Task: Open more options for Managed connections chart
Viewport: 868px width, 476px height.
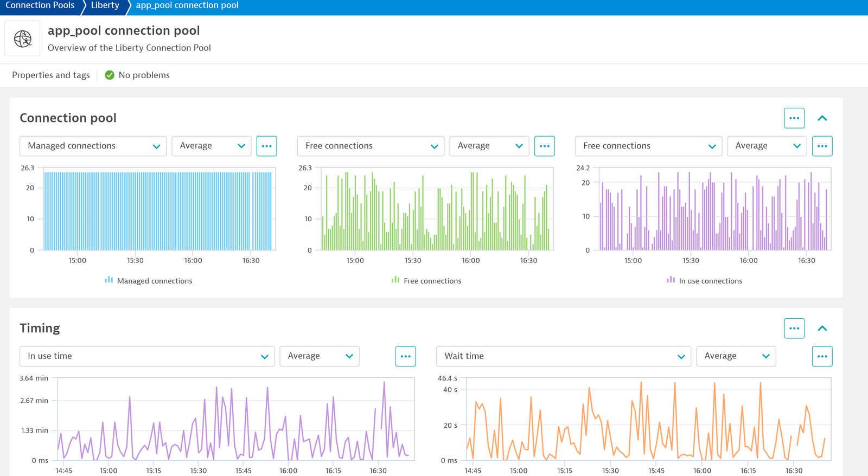Action: tap(267, 146)
